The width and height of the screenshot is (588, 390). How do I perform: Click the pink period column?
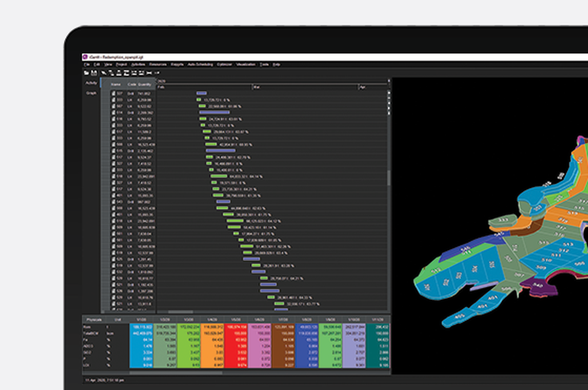(259, 346)
